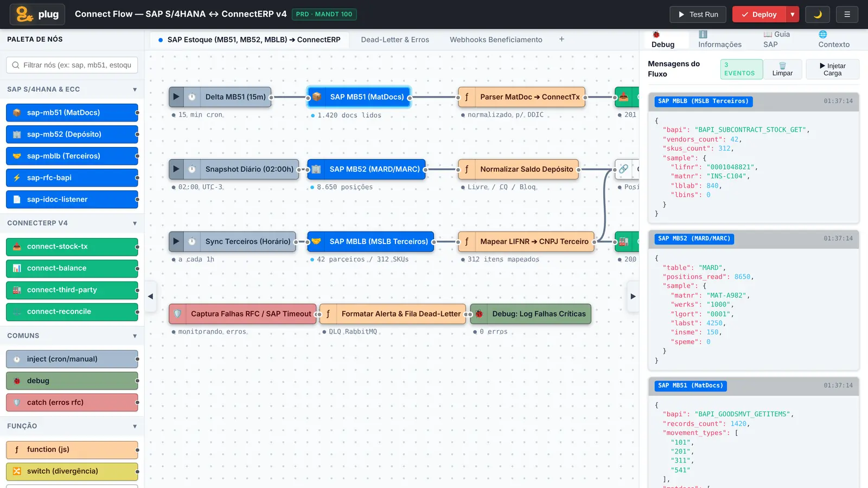Collapse the Comuns palette section

click(135, 336)
